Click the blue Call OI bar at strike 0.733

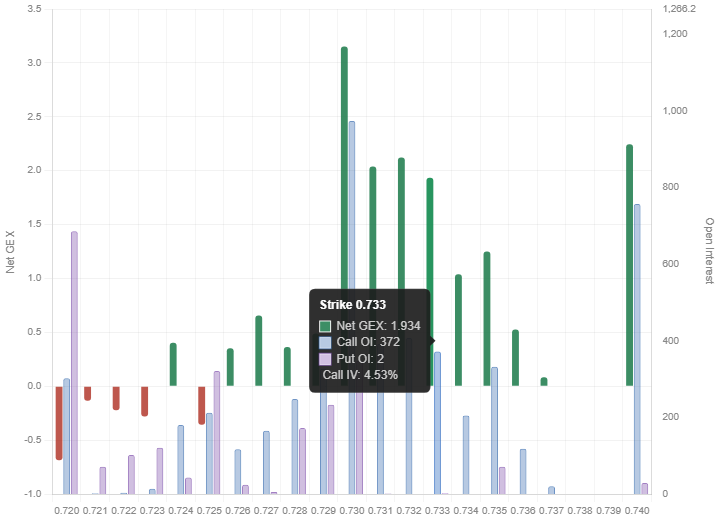click(x=438, y=423)
